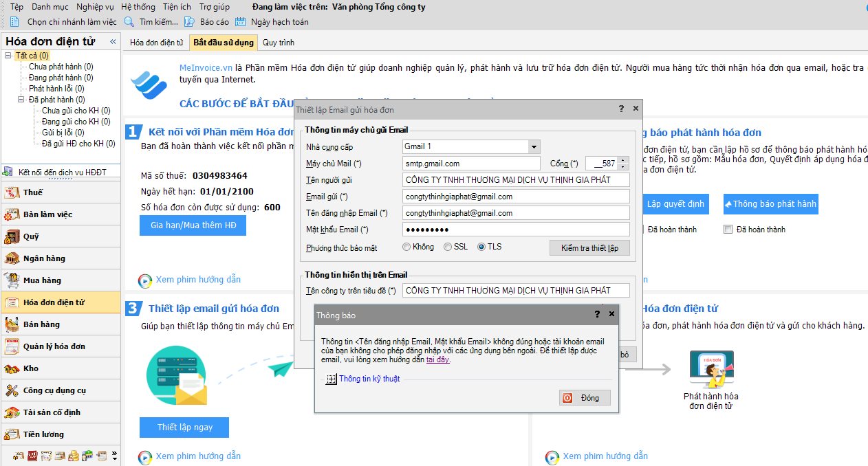The height and width of the screenshot is (466, 868).
Task: Open the Bán hàng module
Action: pyautogui.click(x=61, y=324)
